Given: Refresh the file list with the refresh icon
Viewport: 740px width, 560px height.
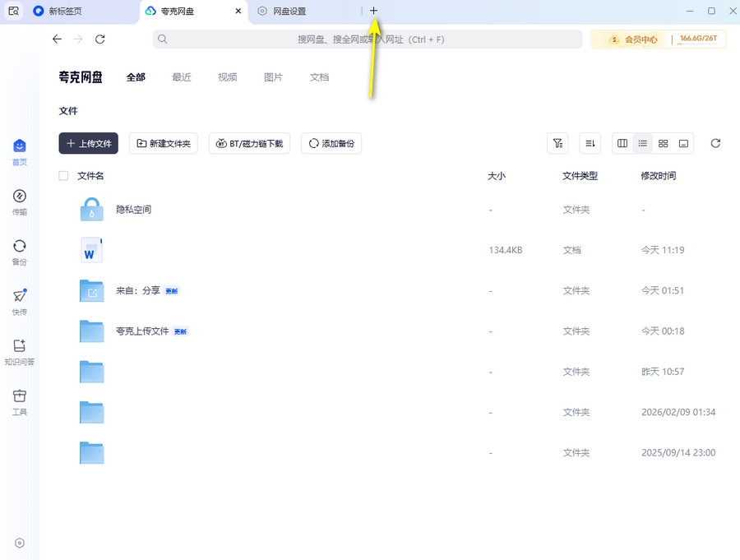Looking at the screenshot, I should click(715, 143).
